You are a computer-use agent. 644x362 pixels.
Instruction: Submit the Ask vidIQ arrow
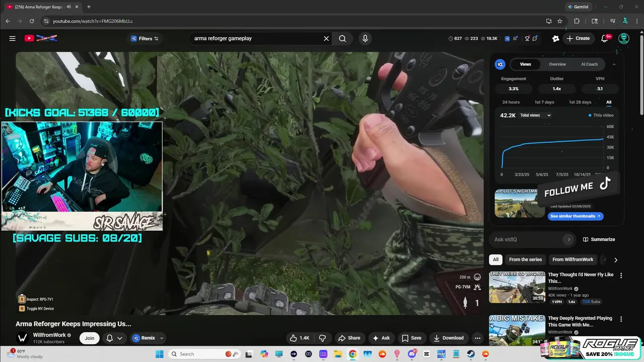[x=569, y=239]
